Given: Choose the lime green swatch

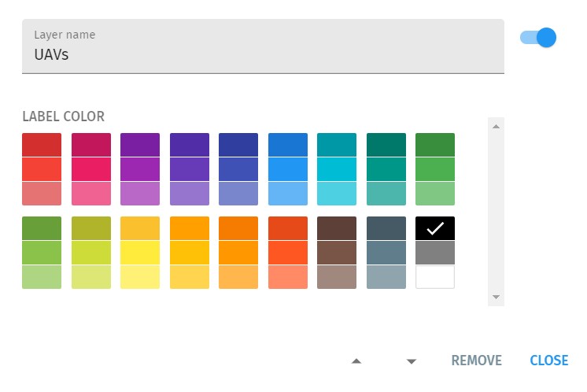Looking at the screenshot, I should (x=91, y=253).
